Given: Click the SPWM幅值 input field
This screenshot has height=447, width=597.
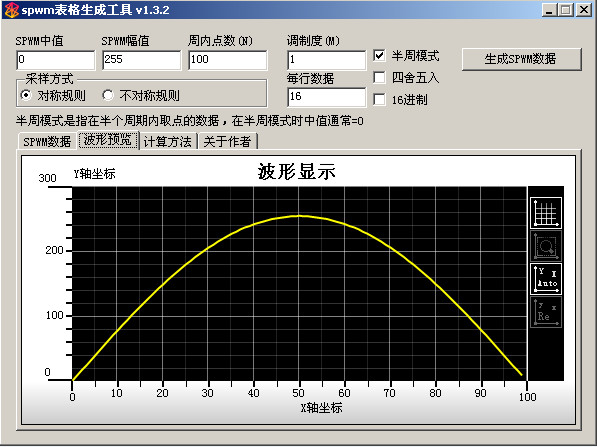Looking at the screenshot, I should (142, 60).
